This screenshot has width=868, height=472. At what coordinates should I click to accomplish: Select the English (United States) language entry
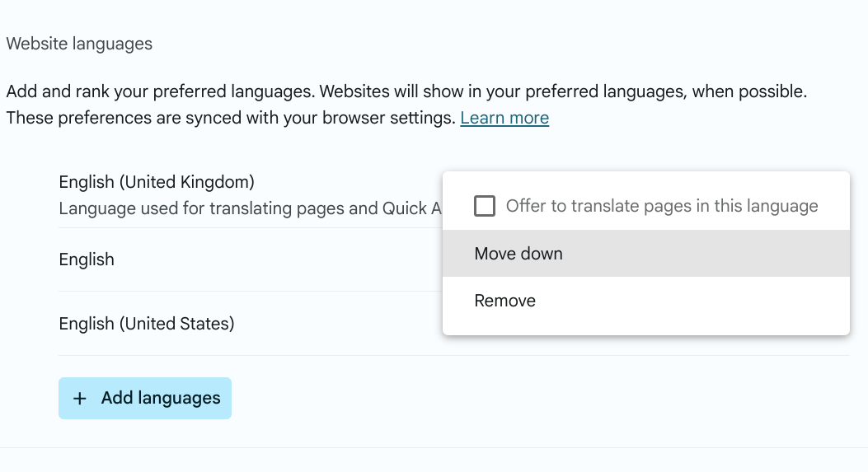click(147, 324)
